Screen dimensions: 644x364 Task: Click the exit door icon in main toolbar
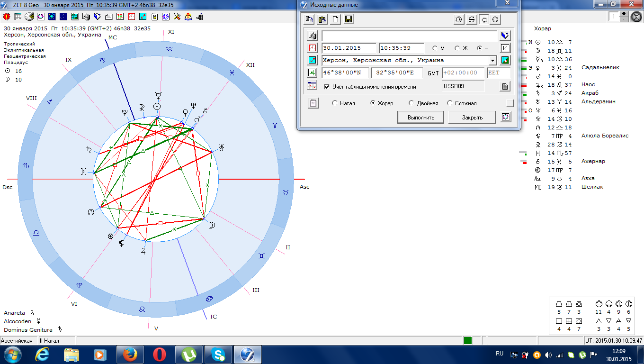[x=200, y=17]
